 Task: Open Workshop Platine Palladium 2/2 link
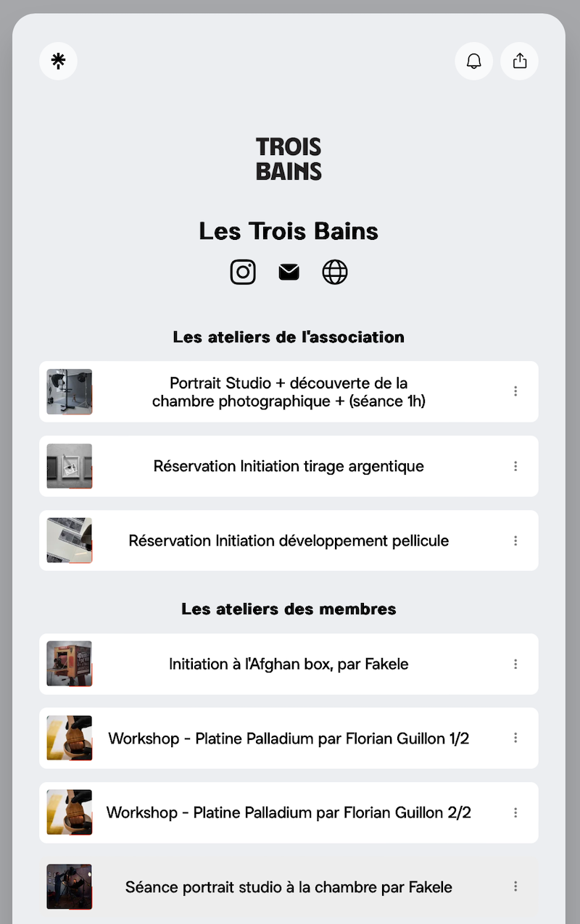289,812
